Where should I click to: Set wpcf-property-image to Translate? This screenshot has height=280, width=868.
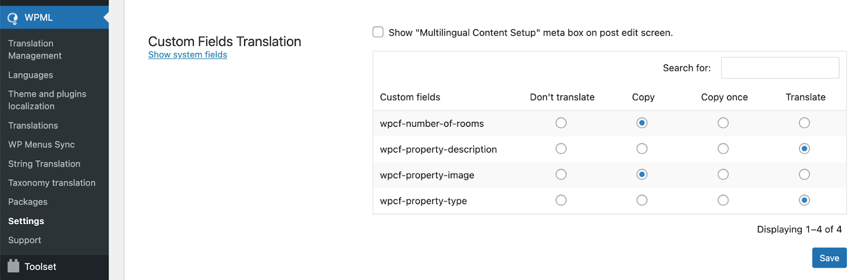tap(804, 174)
